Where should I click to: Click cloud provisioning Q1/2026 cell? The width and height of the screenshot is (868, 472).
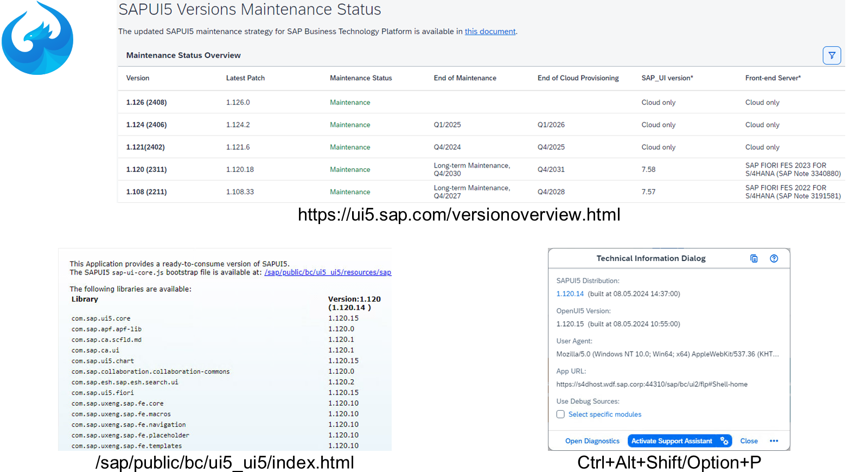(551, 125)
